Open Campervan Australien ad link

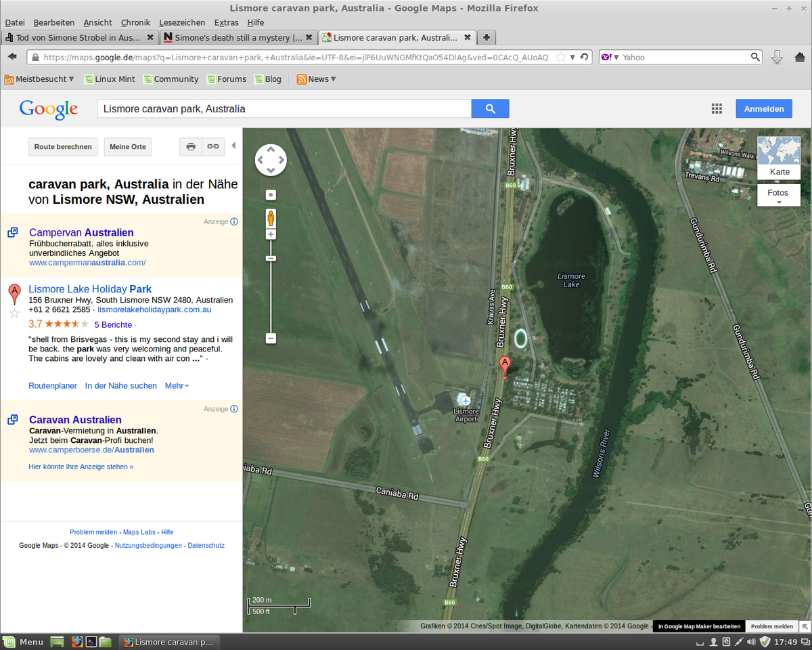tap(81, 232)
